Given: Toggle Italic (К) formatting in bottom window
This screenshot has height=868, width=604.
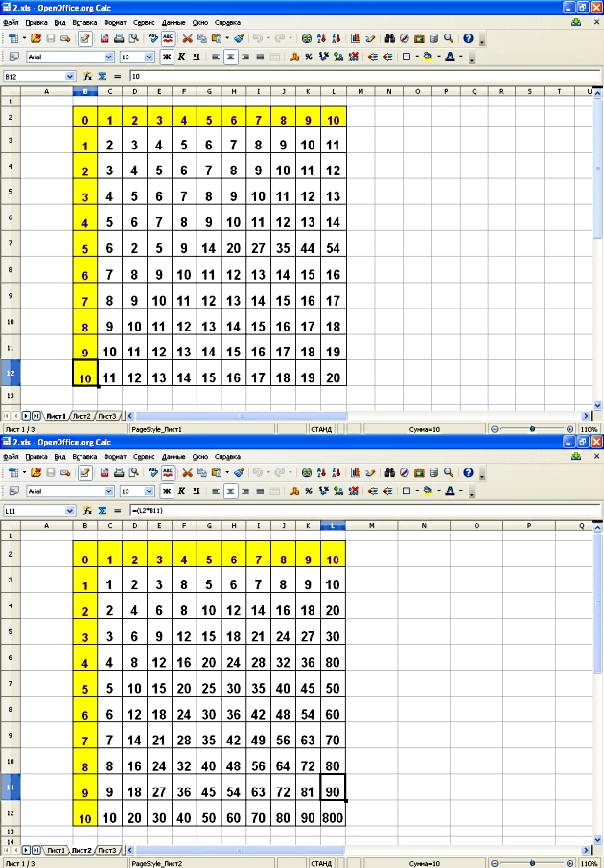Looking at the screenshot, I should pyautogui.click(x=181, y=491).
